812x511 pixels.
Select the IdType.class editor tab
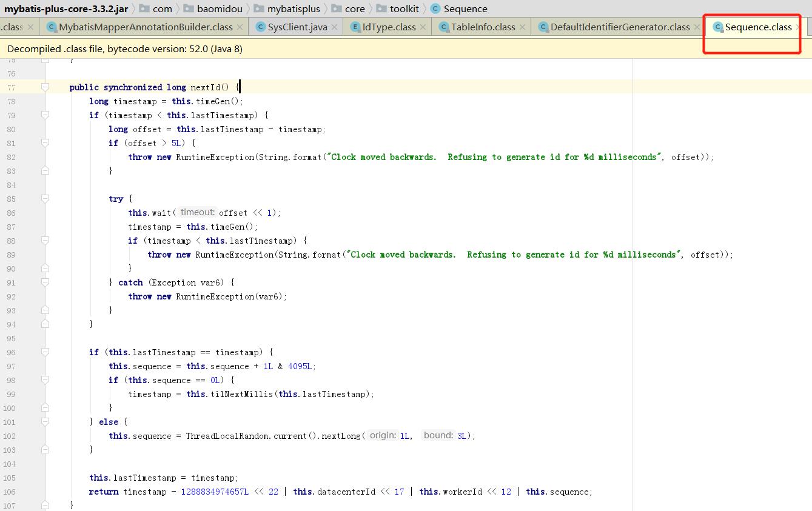(388, 27)
